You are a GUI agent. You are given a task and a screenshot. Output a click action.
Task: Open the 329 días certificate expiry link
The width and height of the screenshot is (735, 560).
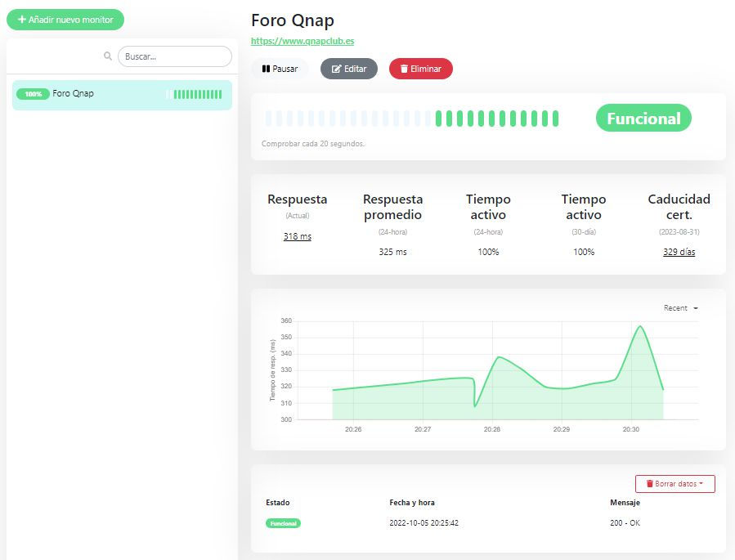point(679,252)
